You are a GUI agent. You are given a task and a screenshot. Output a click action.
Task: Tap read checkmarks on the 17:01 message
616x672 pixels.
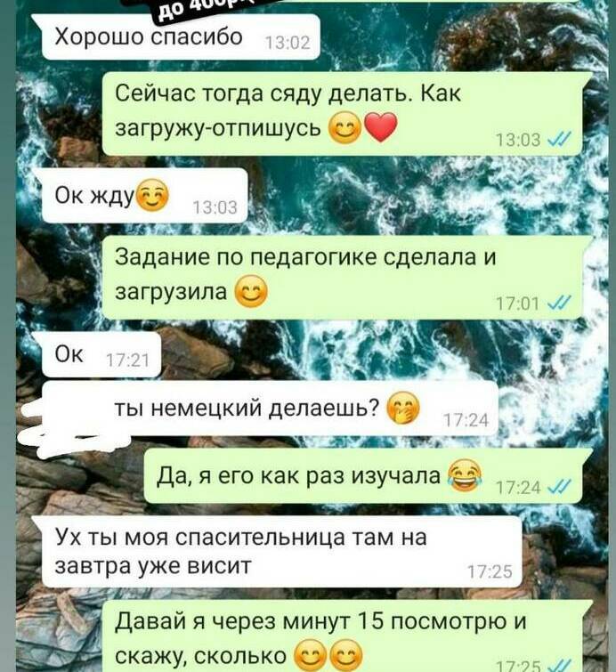click(560, 303)
